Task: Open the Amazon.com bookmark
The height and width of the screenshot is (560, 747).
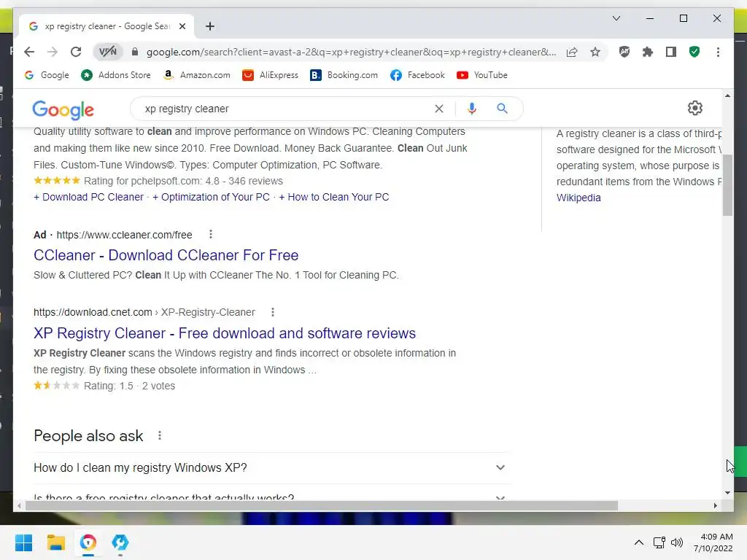Action: tap(196, 75)
